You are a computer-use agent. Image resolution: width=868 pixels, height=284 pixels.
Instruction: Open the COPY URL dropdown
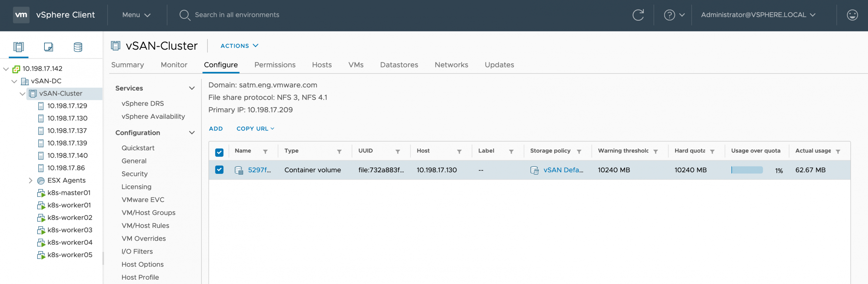(255, 129)
